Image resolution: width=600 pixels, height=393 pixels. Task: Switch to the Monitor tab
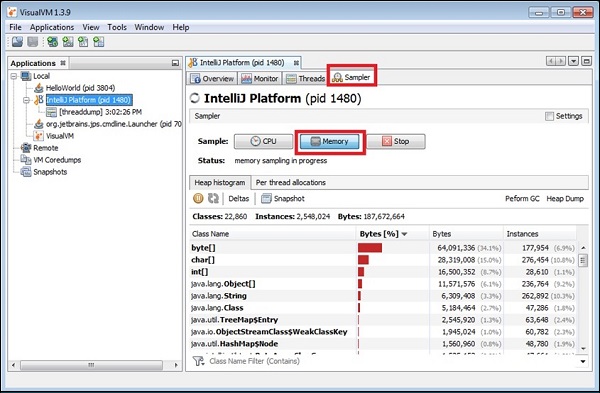point(260,78)
